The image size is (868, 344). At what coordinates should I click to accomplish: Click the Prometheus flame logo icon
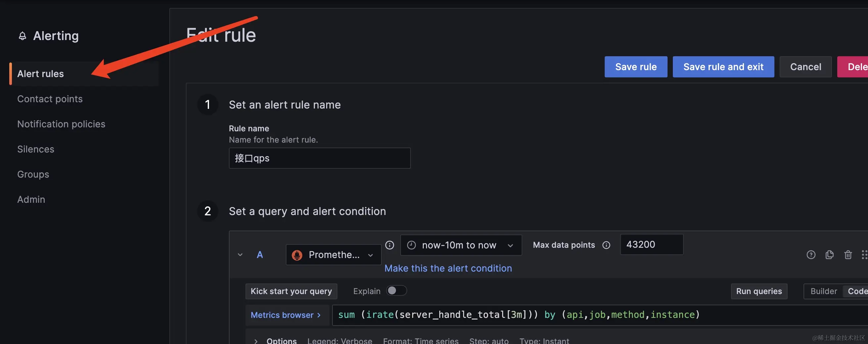[297, 255]
